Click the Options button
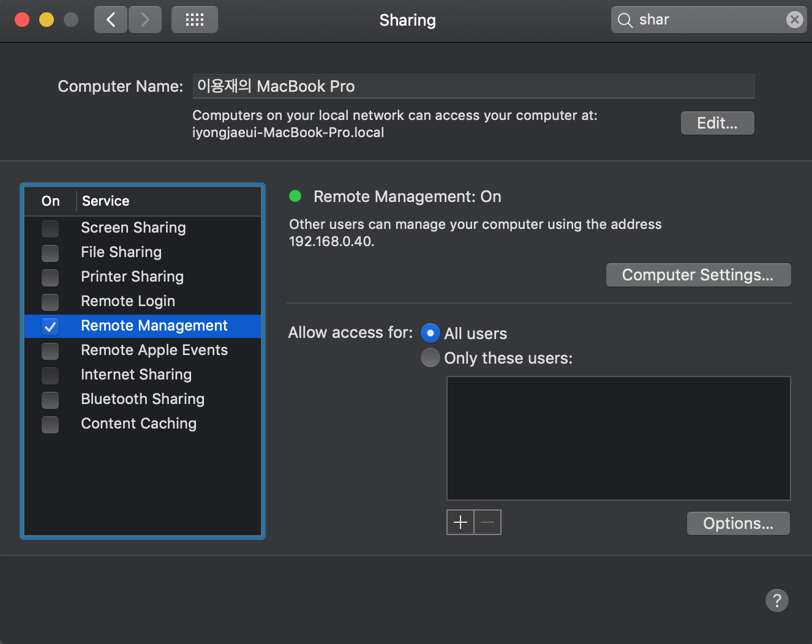 (738, 523)
